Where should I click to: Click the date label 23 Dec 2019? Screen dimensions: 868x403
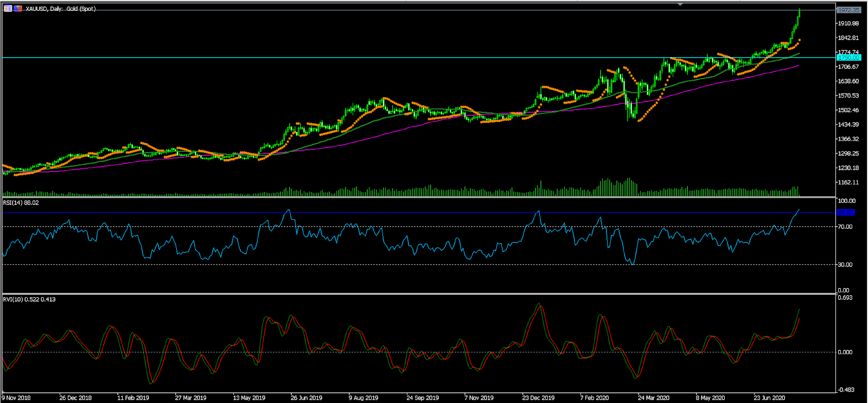point(539,398)
